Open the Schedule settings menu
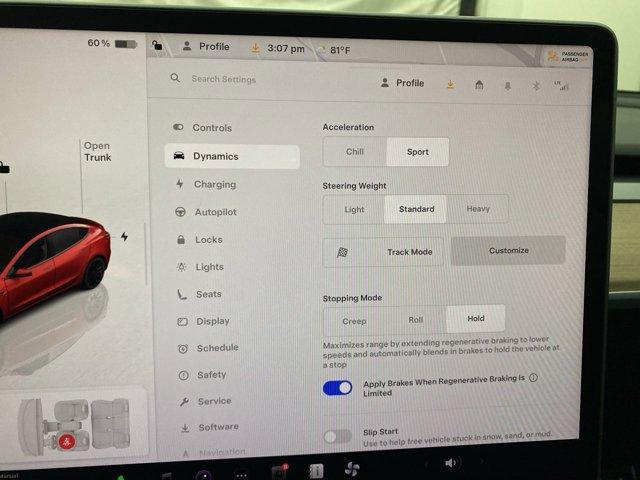This screenshot has width=640, height=480. click(208, 348)
